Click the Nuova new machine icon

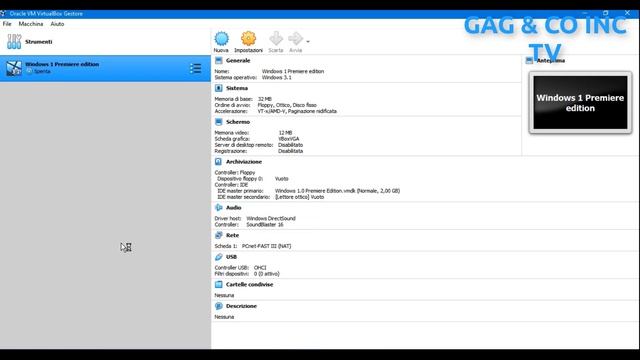(221, 39)
